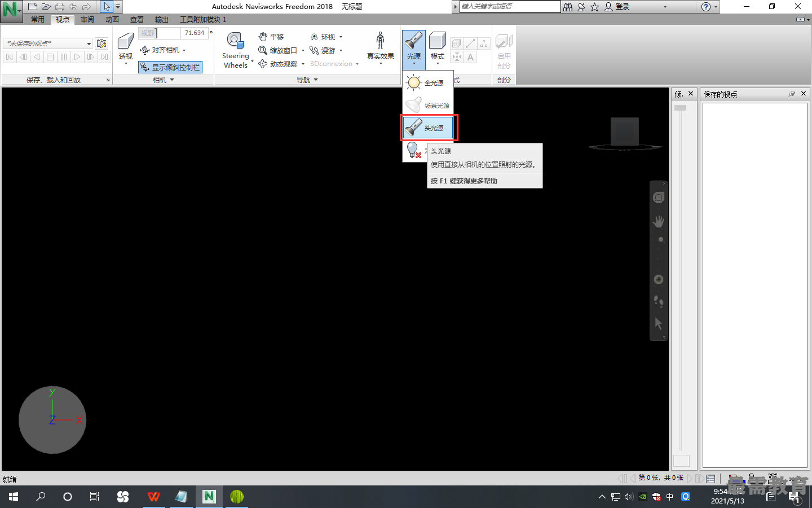Image resolution: width=812 pixels, height=508 pixels.
Task: Select the 环视 look around tool
Action: click(323, 37)
